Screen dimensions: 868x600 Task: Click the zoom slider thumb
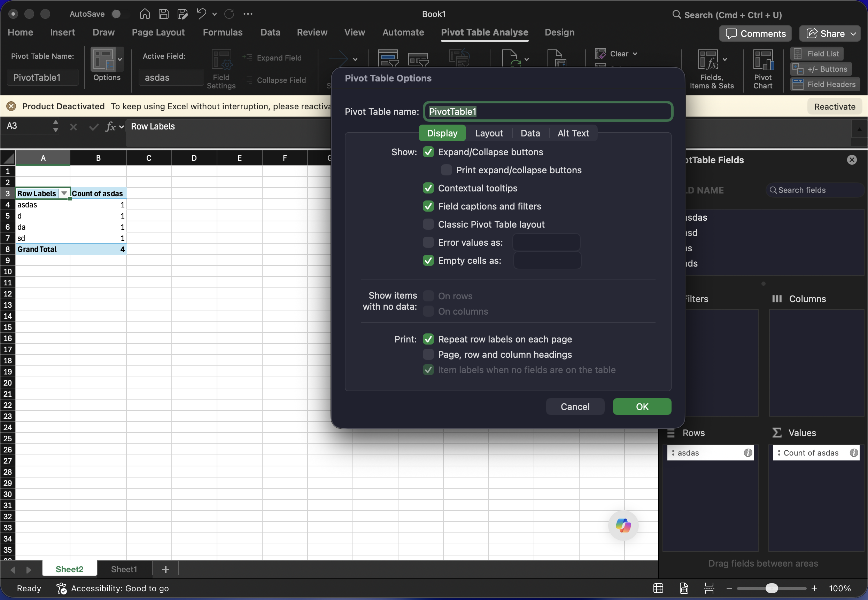[771, 589]
